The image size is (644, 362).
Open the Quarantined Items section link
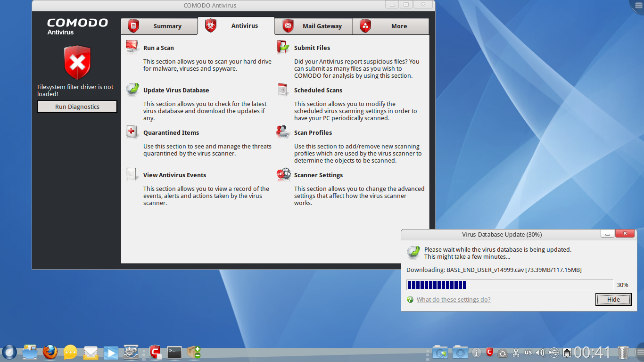click(171, 132)
